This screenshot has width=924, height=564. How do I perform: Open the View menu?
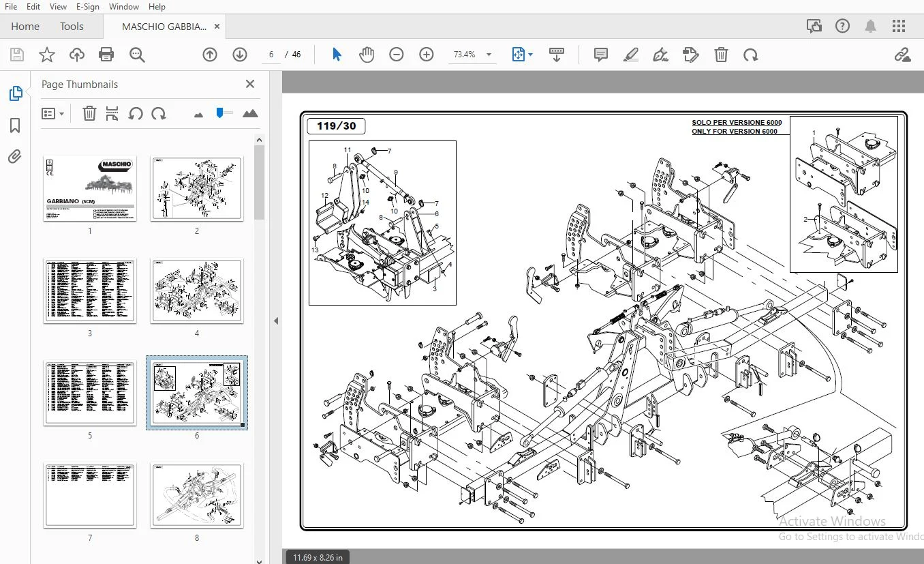point(59,6)
